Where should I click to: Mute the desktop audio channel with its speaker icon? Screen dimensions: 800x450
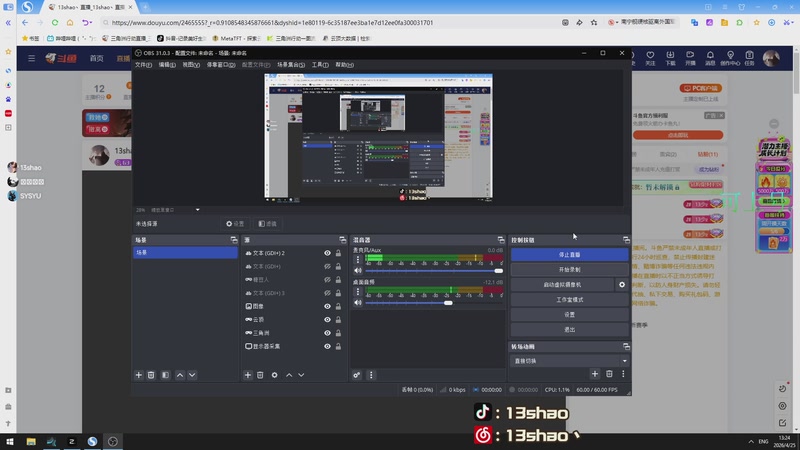pos(358,303)
